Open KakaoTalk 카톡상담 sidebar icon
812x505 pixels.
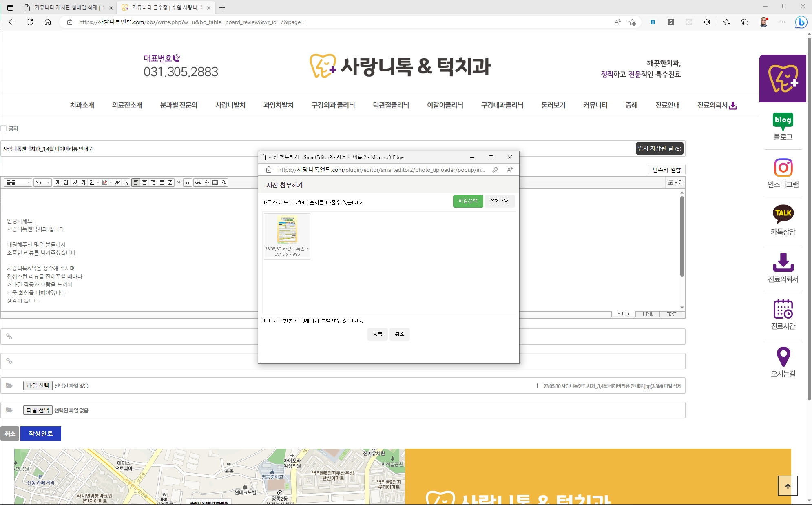click(783, 213)
